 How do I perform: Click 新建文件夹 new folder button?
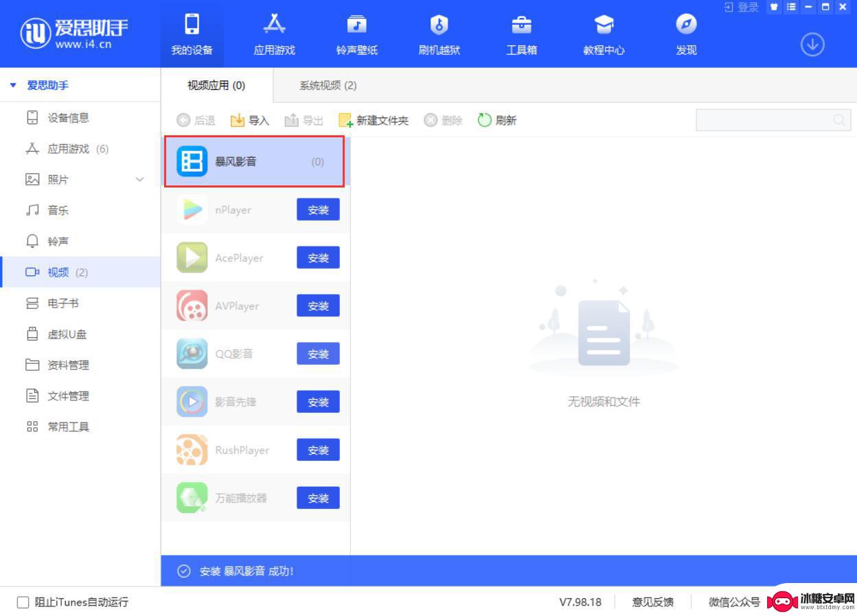pos(374,120)
